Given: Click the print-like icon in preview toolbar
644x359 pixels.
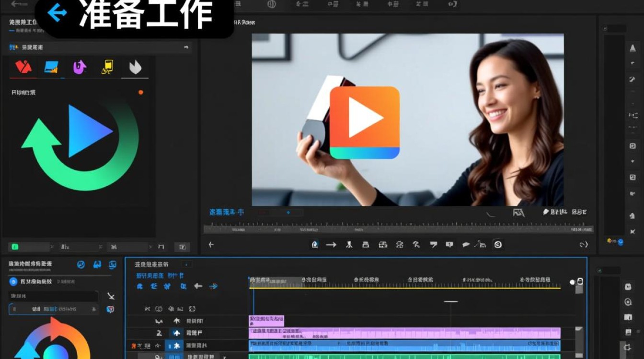Looking at the screenshot, I should tap(366, 245).
